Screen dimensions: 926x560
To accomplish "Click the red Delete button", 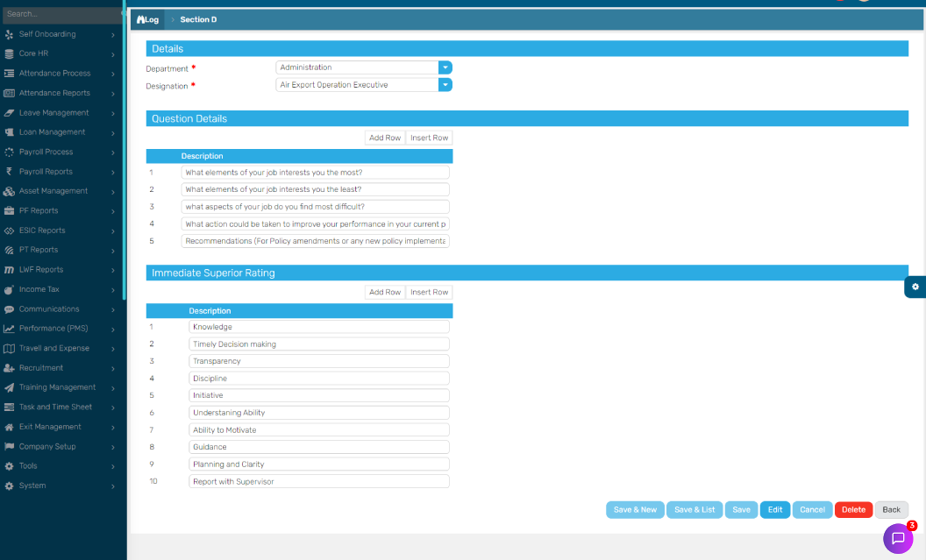I will (x=852, y=509).
